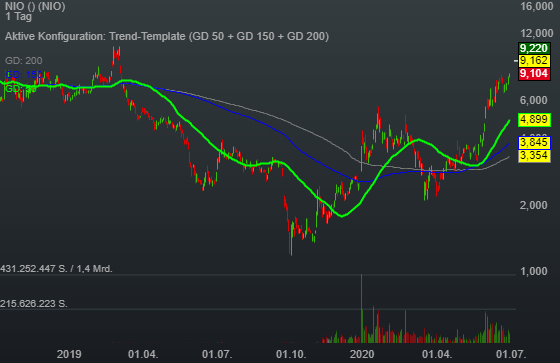Image resolution: width=560 pixels, height=363 pixels.
Task: Select the 4,899 GD 50 value tag
Action: (534, 119)
